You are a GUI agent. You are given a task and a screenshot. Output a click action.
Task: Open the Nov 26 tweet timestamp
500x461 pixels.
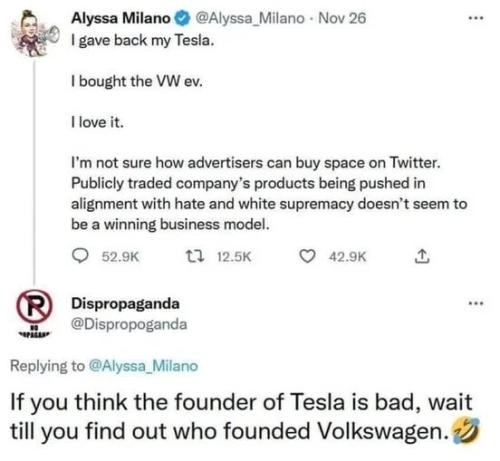[x=342, y=18]
